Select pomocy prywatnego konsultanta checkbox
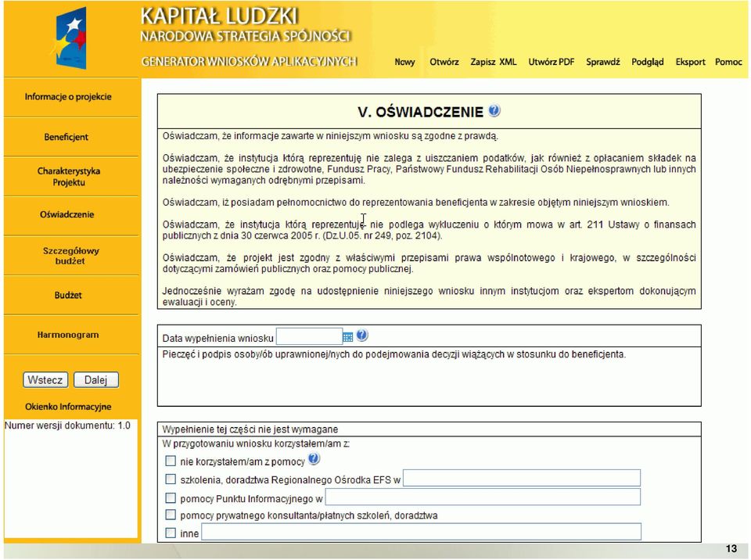751x560 pixels. click(x=171, y=515)
